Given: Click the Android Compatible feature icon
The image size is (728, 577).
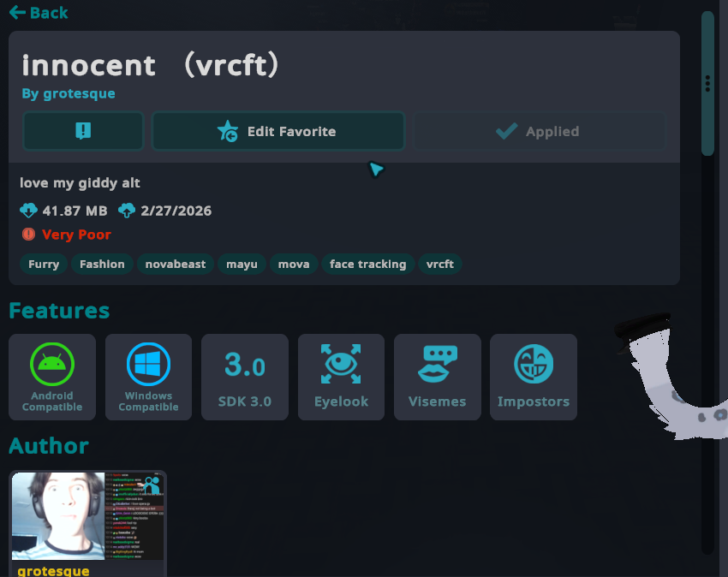Looking at the screenshot, I should tap(52, 364).
